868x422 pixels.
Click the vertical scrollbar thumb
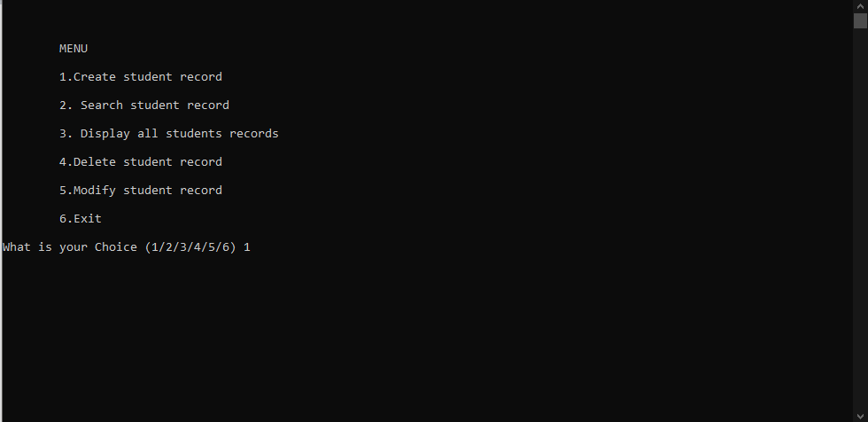coord(860,20)
